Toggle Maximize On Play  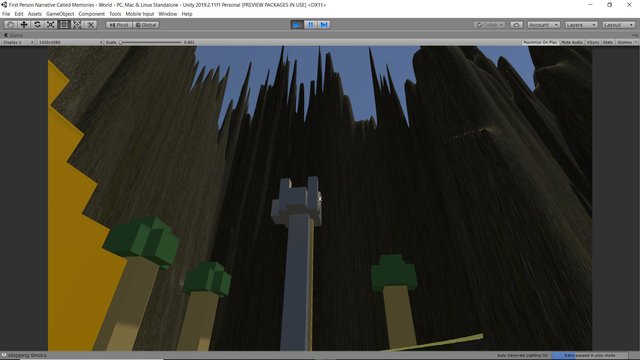tap(540, 42)
